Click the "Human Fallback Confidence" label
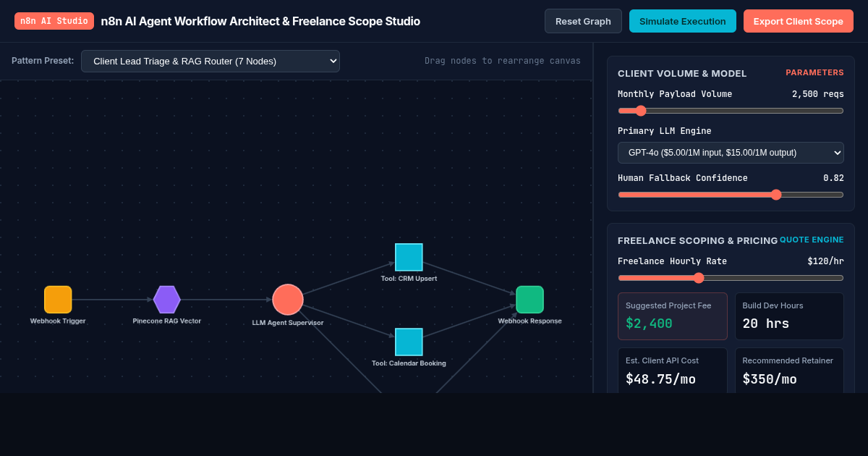The width and height of the screenshot is (868, 456). [683, 178]
